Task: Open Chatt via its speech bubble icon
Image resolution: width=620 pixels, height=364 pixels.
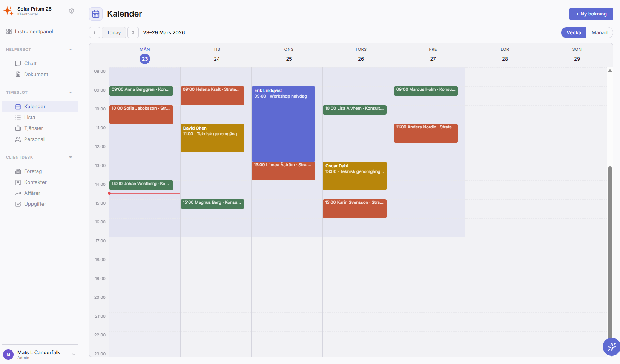Action: pyautogui.click(x=18, y=64)
